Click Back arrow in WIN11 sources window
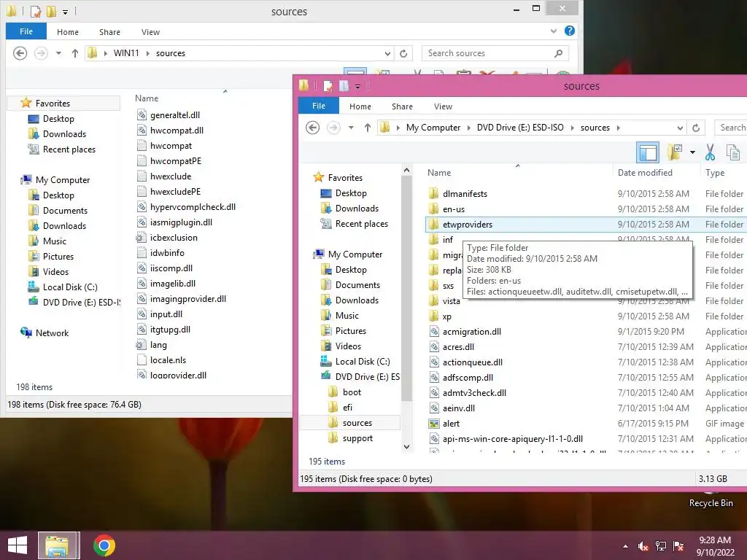 point(20,52)
